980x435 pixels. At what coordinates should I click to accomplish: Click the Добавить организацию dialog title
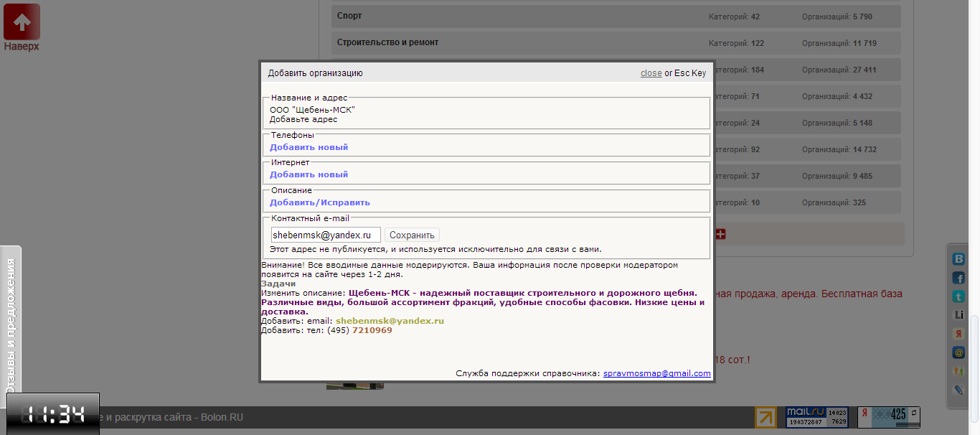coord(316,73)
